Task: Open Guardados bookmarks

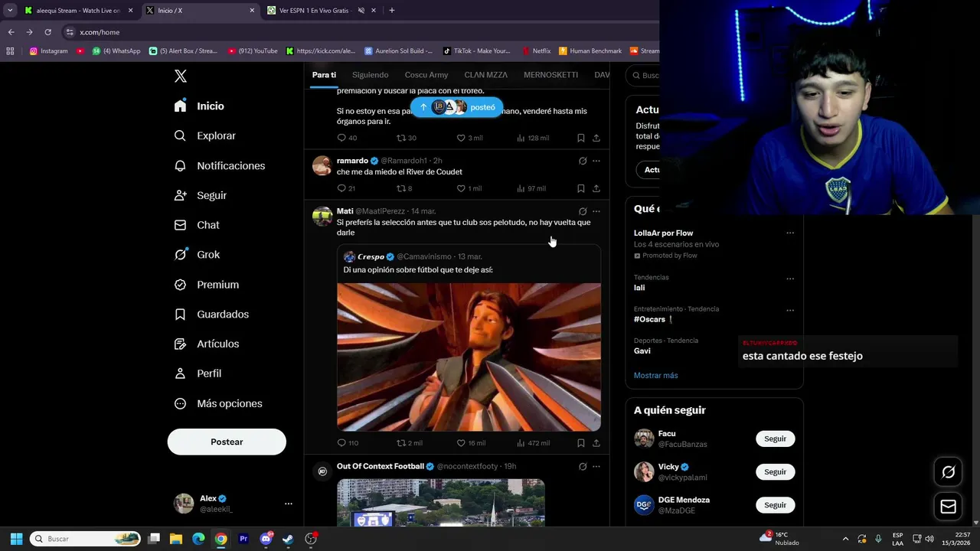Action: click(211, 315)
